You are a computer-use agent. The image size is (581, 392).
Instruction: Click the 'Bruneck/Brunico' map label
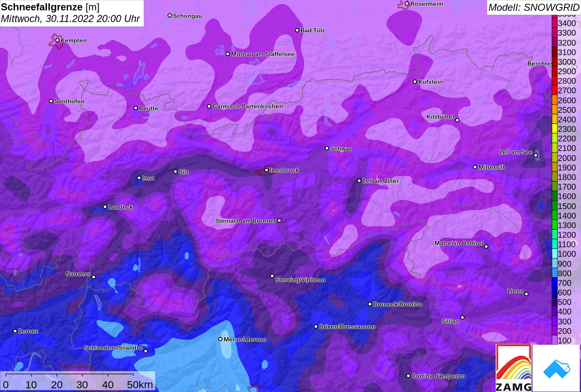pyautogui.click(x=398, y=304)
